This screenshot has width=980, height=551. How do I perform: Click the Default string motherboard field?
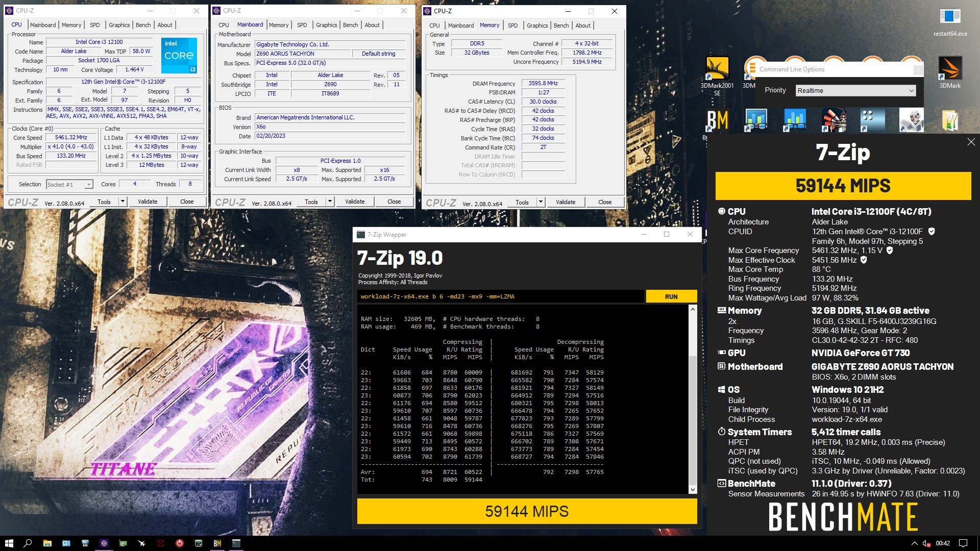[378, 54]
